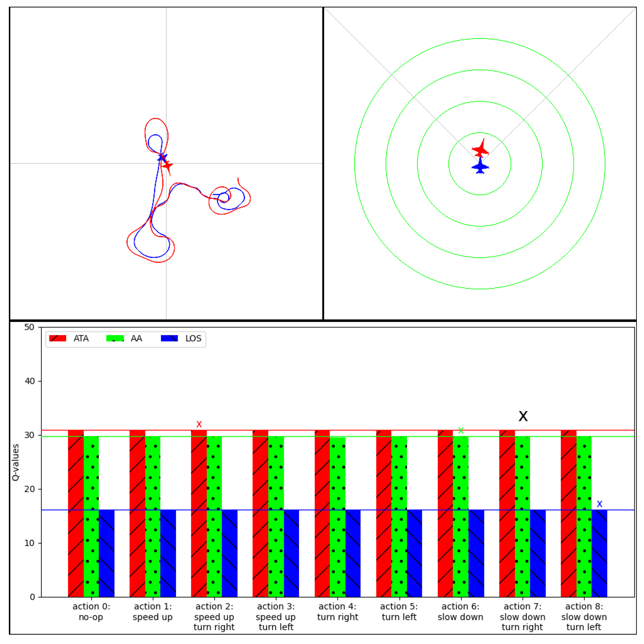Screen dimensions: 644x644
Task: Click the blue aircraft on trajectory map
Action: [x=162, y=157]
